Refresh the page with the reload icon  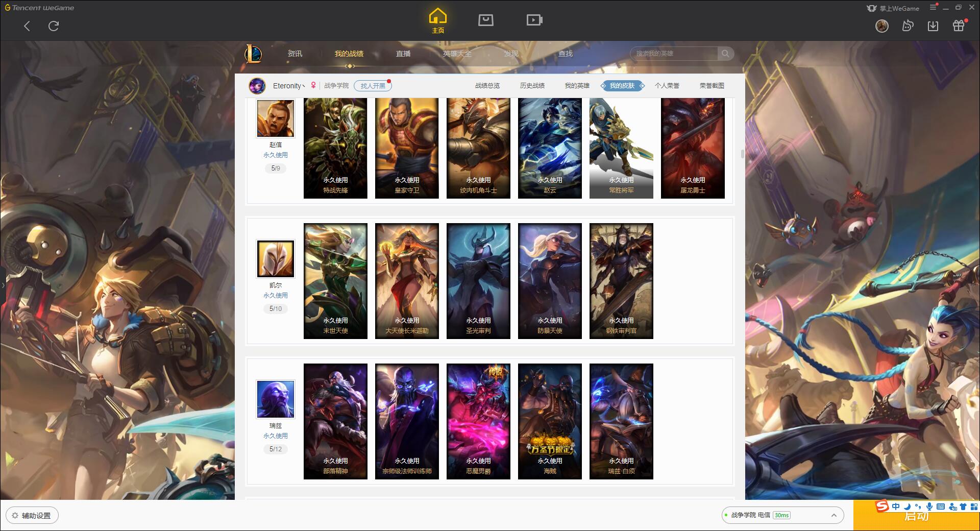pyautogui.click(x=54, y=26)
